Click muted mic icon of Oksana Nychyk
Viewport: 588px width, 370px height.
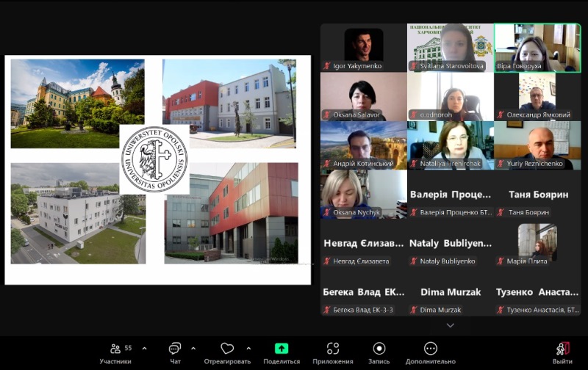(327, 212)
